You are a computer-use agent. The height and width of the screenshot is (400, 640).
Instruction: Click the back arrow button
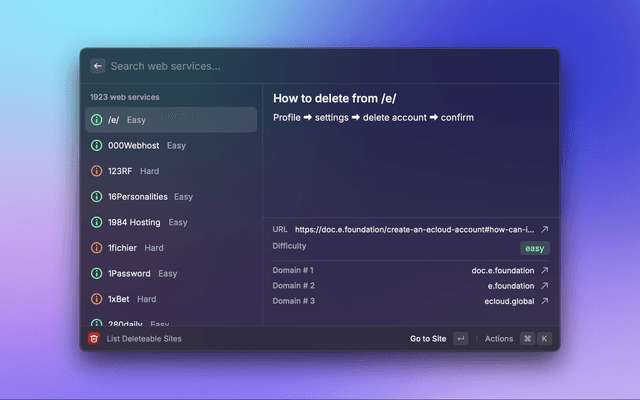coord(98,66)
